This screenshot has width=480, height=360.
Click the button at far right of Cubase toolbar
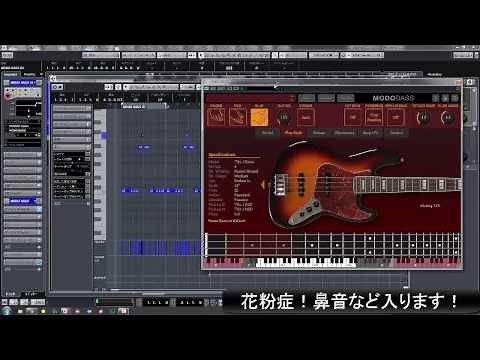(x=463, y=55)
